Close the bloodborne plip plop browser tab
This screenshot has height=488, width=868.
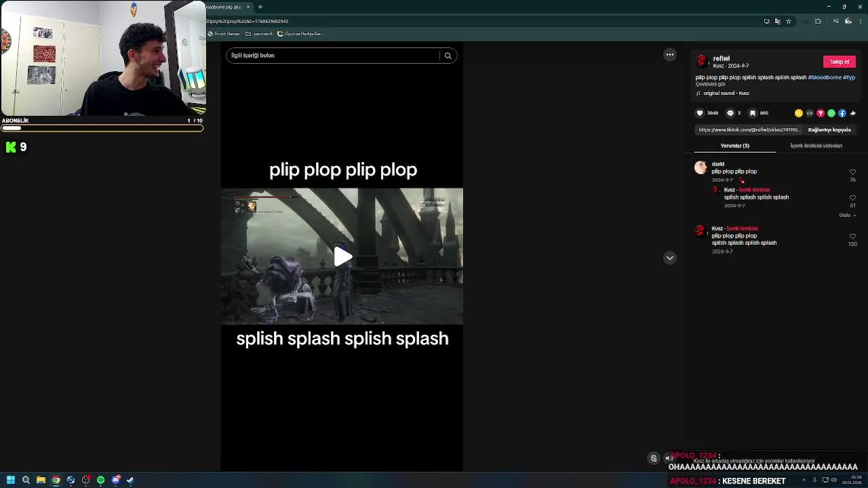pyautogui.click(x=248, y=7)
